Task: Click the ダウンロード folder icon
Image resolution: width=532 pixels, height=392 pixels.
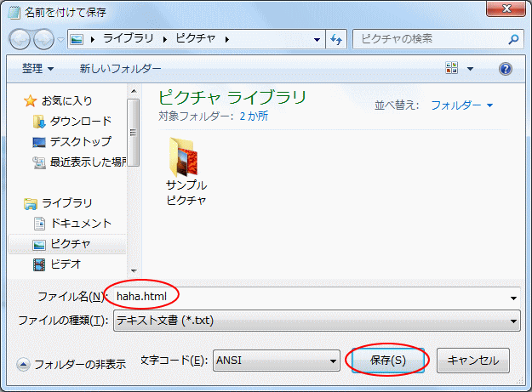Action: [x=39, y=122]
